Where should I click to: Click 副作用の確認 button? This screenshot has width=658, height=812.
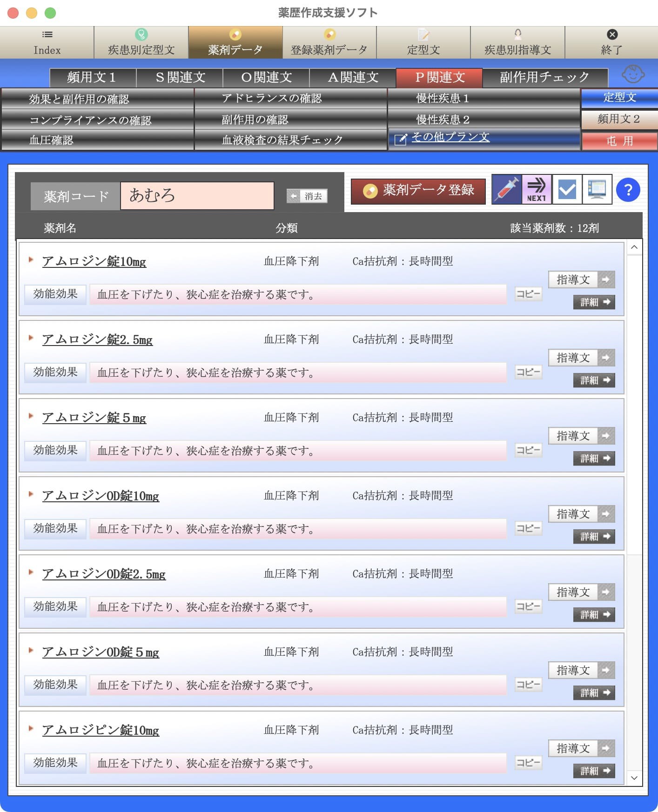[290, 120]
